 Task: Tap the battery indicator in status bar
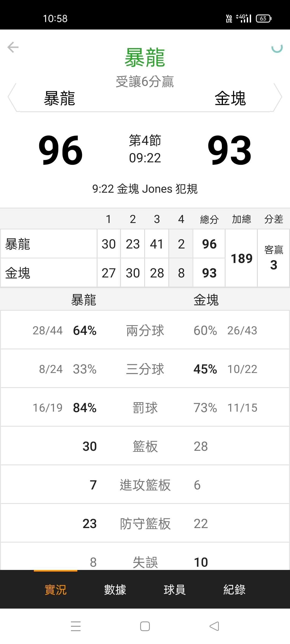coord(263,19)
